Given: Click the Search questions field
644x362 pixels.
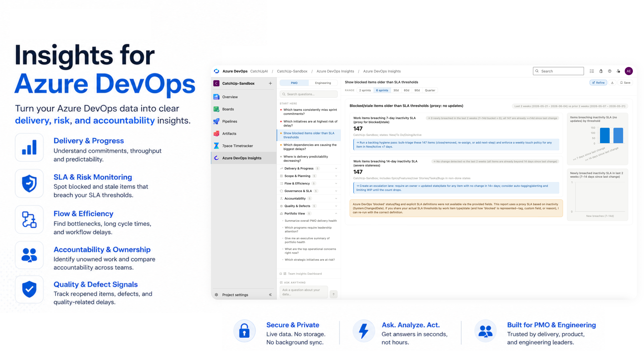Looking at the screenshot, I should pos(309,94).
